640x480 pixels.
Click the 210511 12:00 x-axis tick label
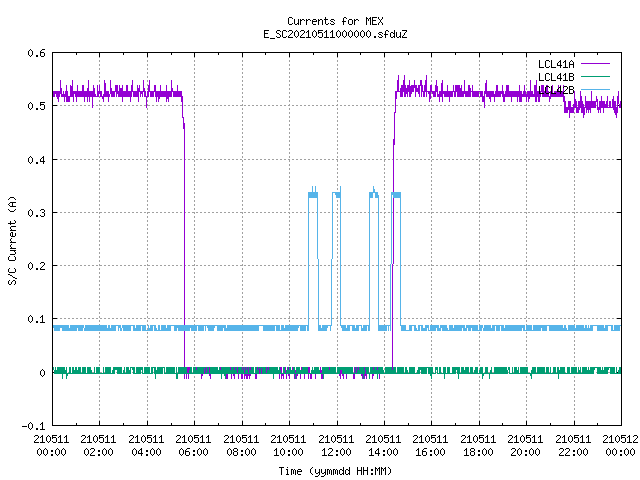point(336,446)
